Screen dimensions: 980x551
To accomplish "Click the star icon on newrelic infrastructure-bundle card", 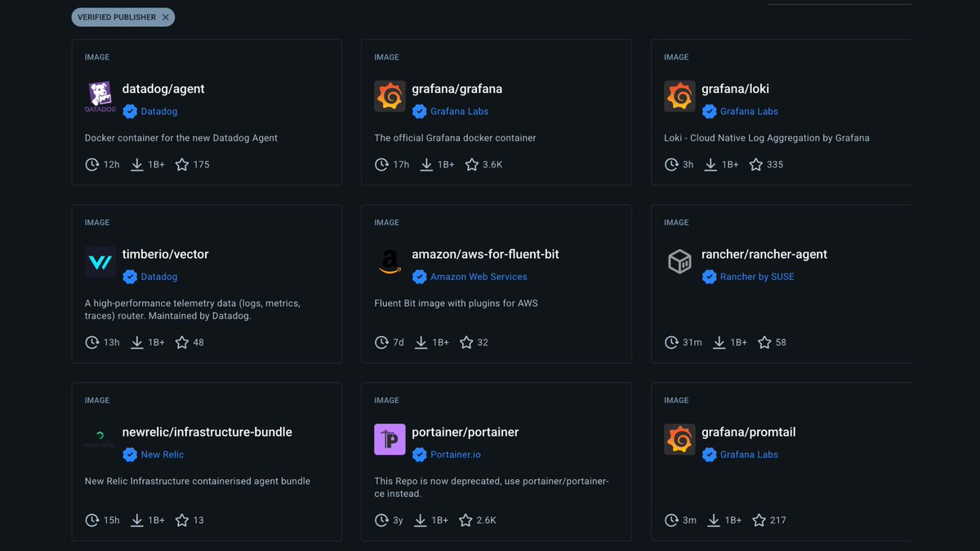I will (x=182, y=520).
